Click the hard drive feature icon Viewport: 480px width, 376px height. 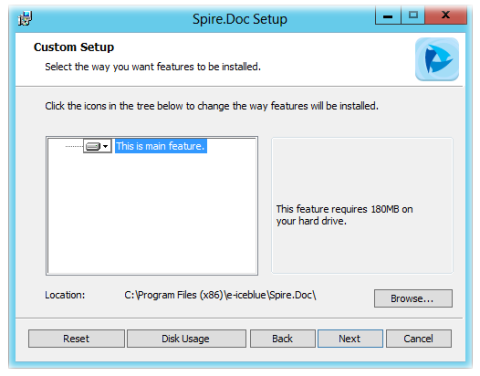tap(93, 146)
